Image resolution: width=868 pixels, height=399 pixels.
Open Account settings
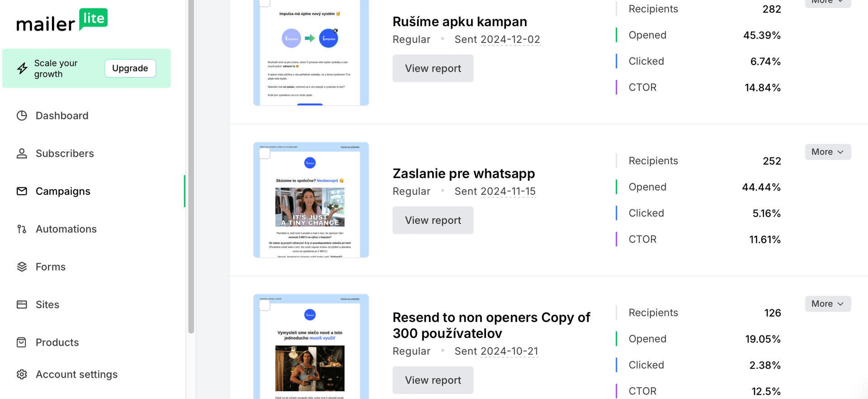[76, 374]
